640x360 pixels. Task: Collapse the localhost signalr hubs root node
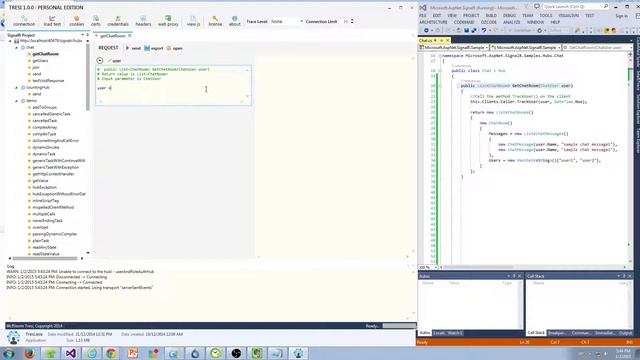coord(10,41)
